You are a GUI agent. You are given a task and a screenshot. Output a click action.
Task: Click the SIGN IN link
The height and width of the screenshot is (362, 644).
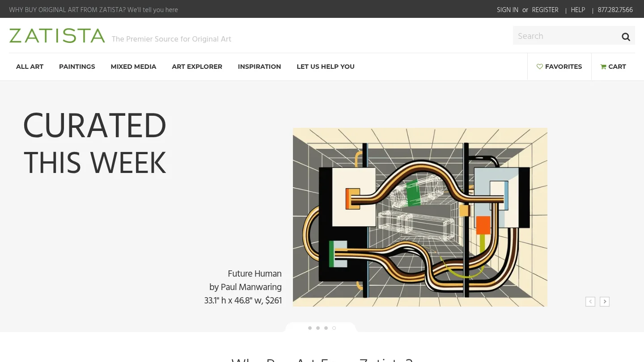tap(508, 10)
